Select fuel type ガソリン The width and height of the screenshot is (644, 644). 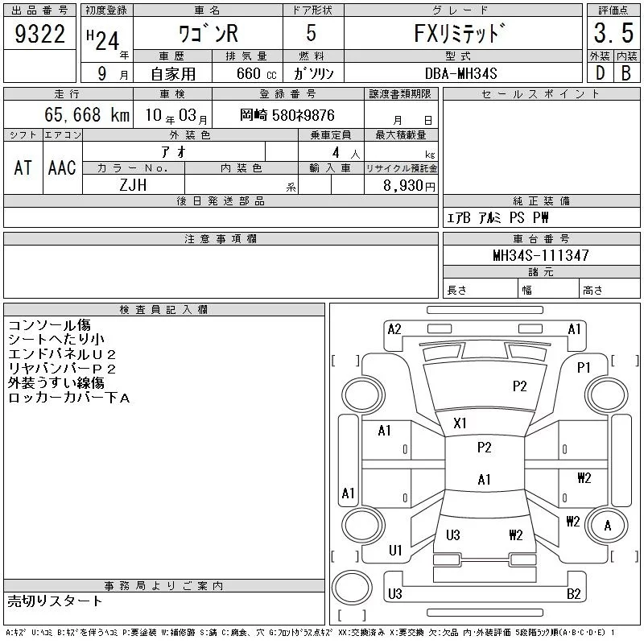click(x=313, y=73)
